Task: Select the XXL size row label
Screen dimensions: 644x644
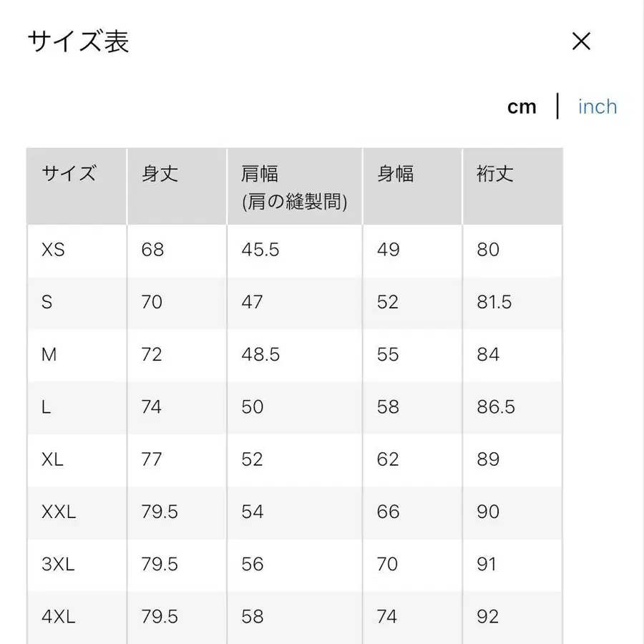Action: 58,512
